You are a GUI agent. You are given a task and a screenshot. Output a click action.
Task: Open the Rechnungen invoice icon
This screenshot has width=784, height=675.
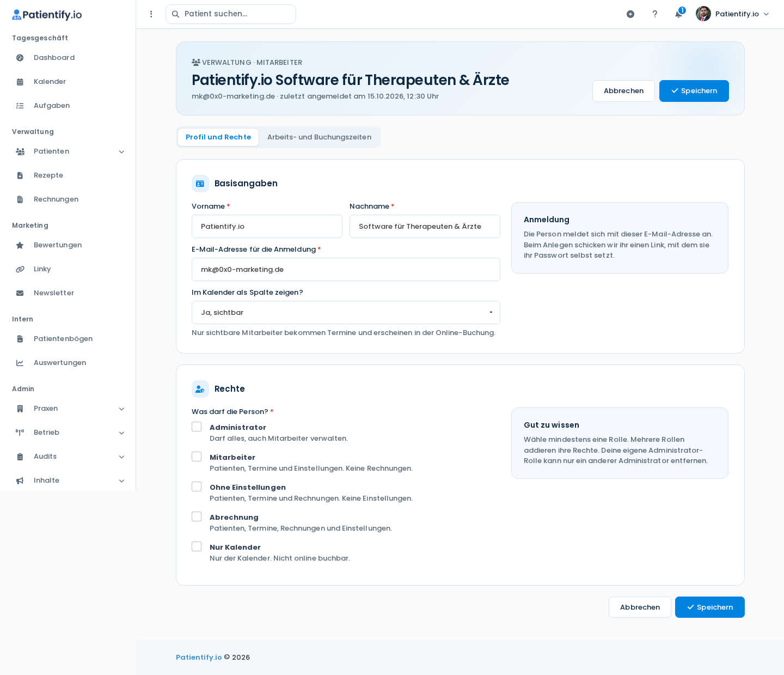(x=20, y=199)
